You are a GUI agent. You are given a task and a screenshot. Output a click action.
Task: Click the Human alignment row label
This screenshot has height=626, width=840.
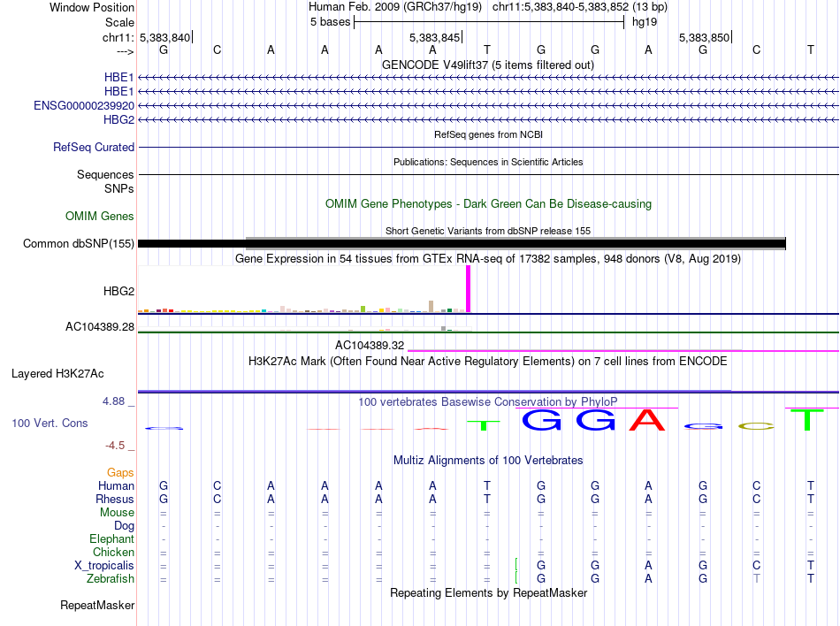click(x=116, y=485)
